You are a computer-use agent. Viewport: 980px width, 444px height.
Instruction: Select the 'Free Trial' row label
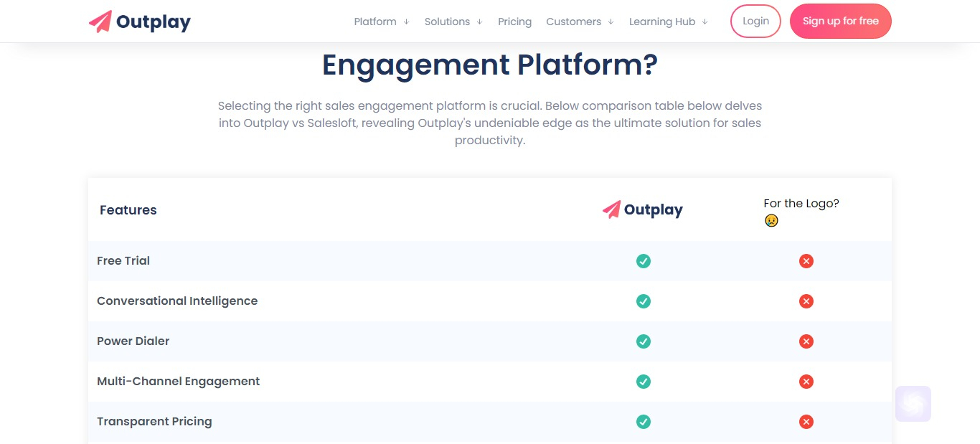click(123, 261)
